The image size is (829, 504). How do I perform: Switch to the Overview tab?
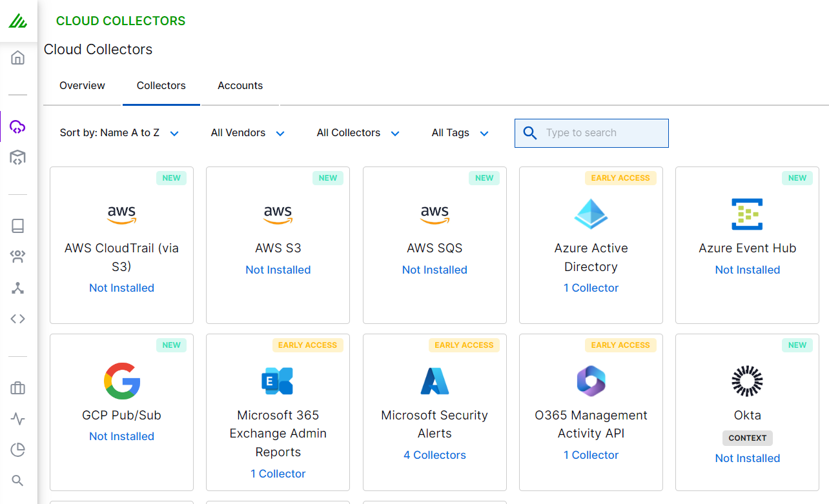tap(82, 86)
